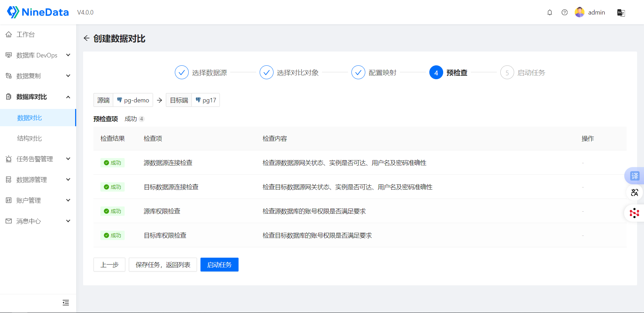Expand the 数据复制 menu chevron
644x313 pixels.
pyautogui.click(x=68, y=76)
